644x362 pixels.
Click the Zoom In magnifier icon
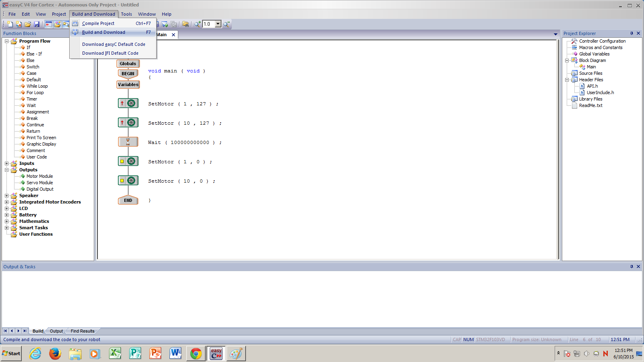pos(198,24)
